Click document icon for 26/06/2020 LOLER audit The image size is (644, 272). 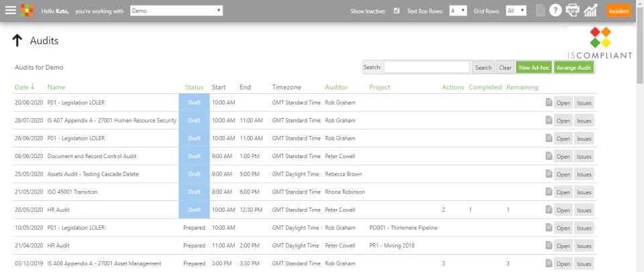click(x=548, y=138)
